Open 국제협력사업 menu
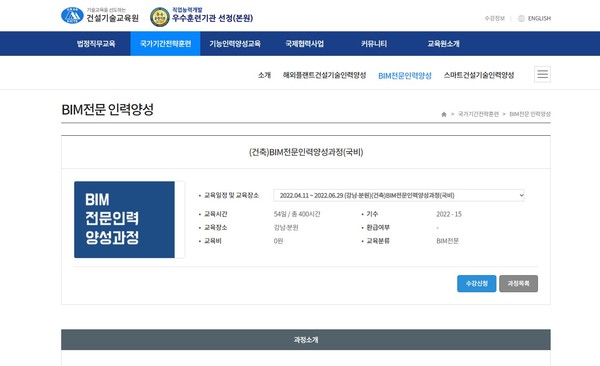This screenshot has width=600, height=366. (x=305, y=44)
